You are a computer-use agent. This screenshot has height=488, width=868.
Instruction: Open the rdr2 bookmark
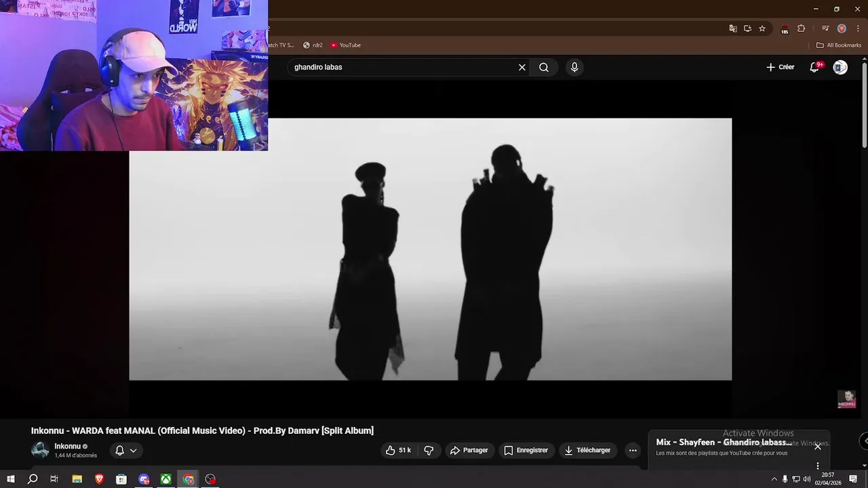click(x=313, y=45)
